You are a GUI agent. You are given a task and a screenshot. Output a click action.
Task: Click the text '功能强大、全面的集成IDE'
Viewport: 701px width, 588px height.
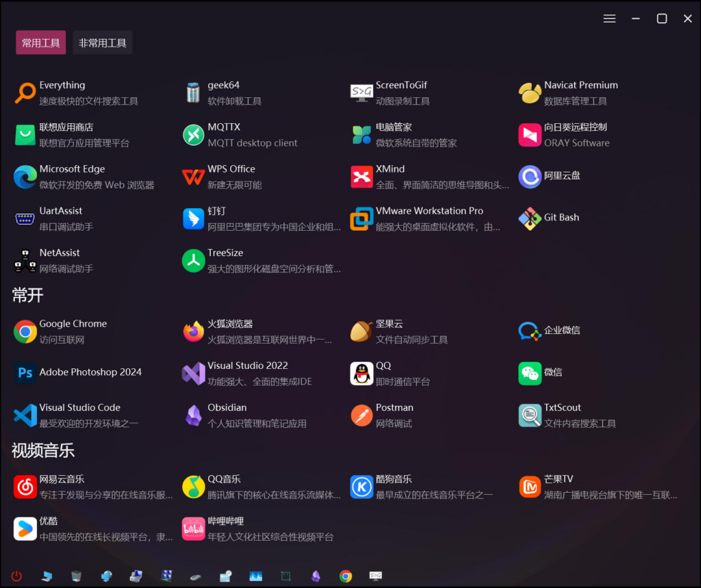coord(259,381)
